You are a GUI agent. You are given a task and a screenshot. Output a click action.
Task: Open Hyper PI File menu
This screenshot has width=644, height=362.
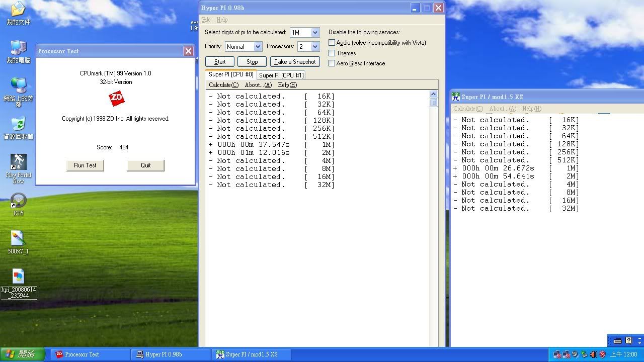coord(206,20)
